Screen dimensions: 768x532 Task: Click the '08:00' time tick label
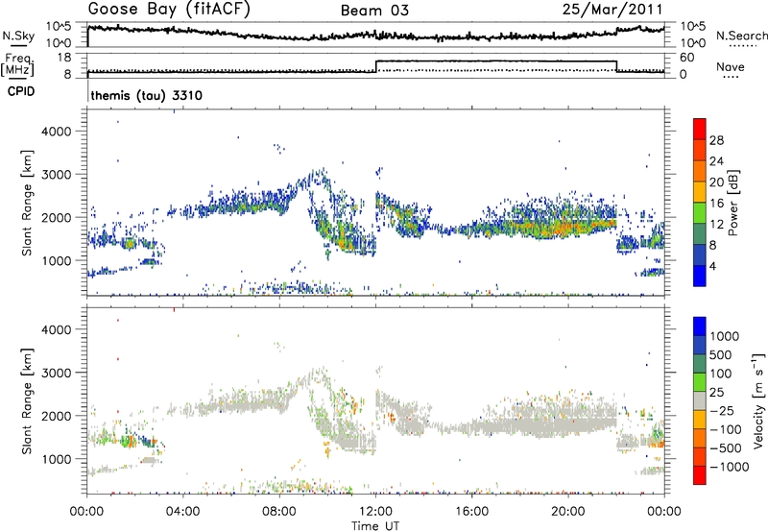pyautogui.click(x=279, y=512)
